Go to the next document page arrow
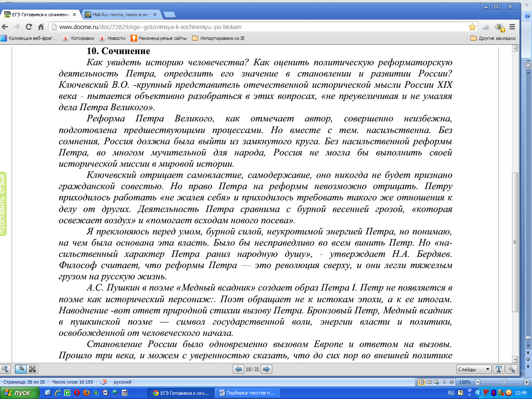Viewport: 532px width, 399px height. 266,369
